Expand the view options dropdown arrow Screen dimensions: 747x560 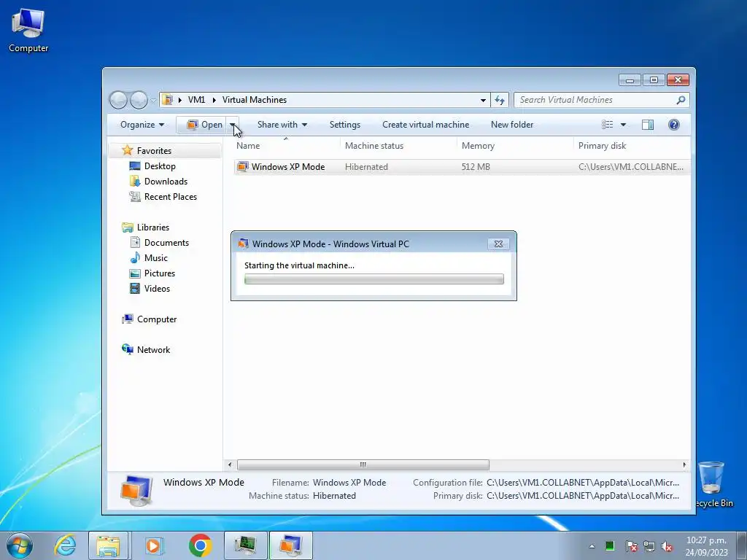[x=623, y=125]
